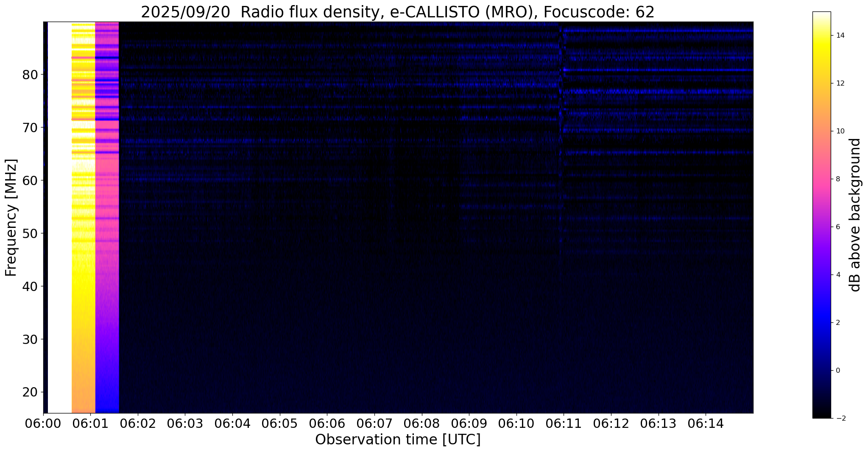Click the colorbar tick label 4

tap(837, 275)
